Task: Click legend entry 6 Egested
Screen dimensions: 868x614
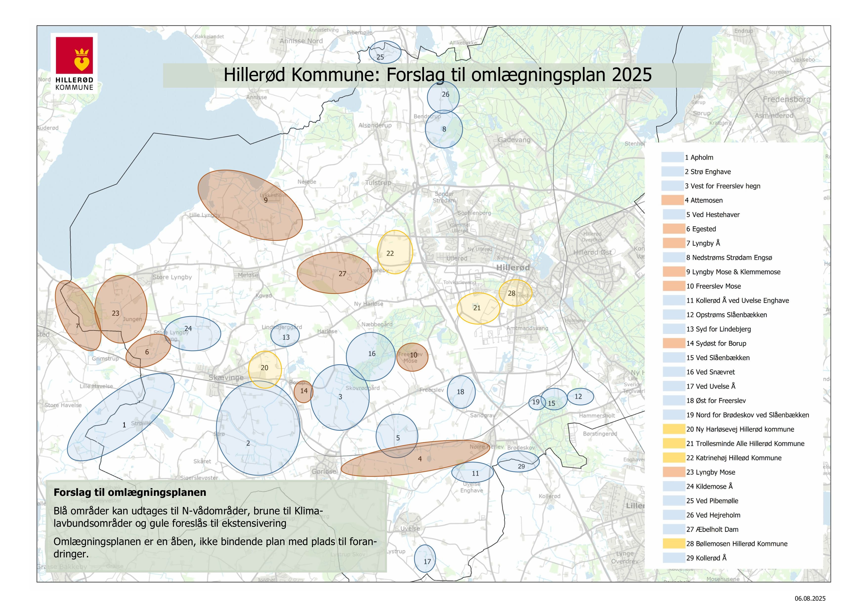Action: point(701,229)
